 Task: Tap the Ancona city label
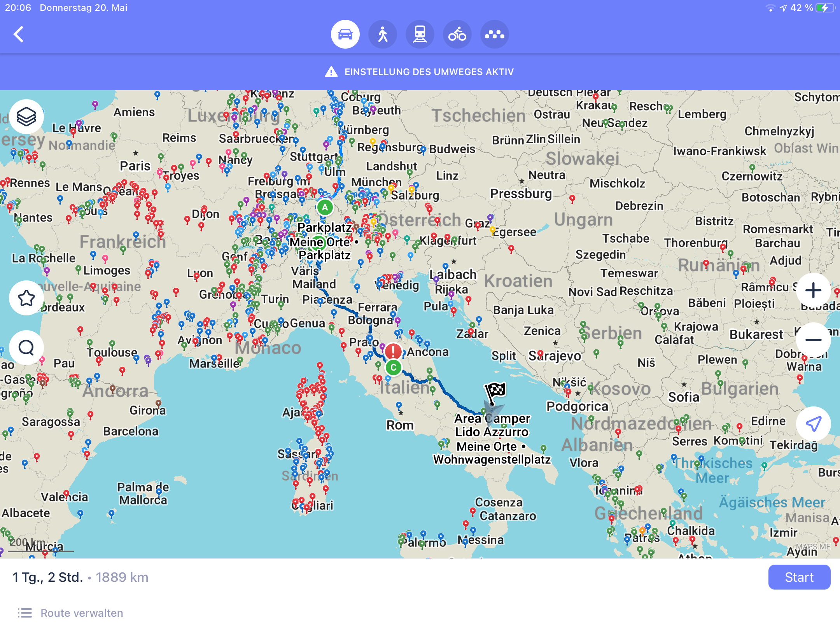pos(428,352)
